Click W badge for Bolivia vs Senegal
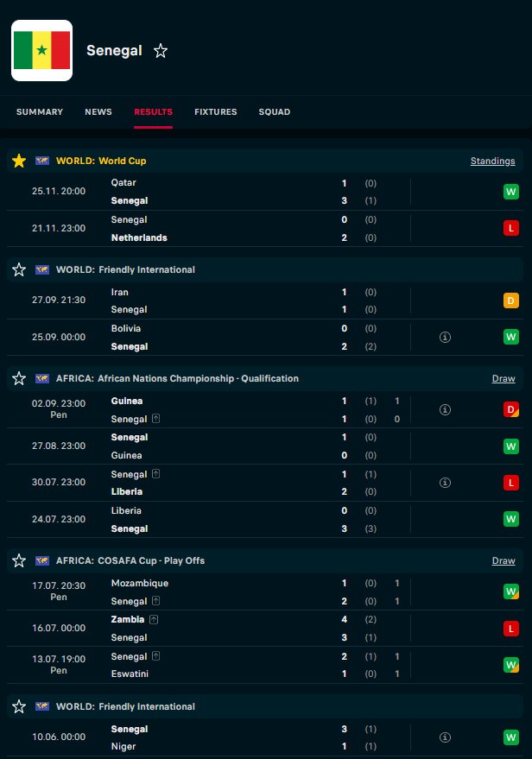The height and width of the screenshot is (759, 532). click(510, 337)
